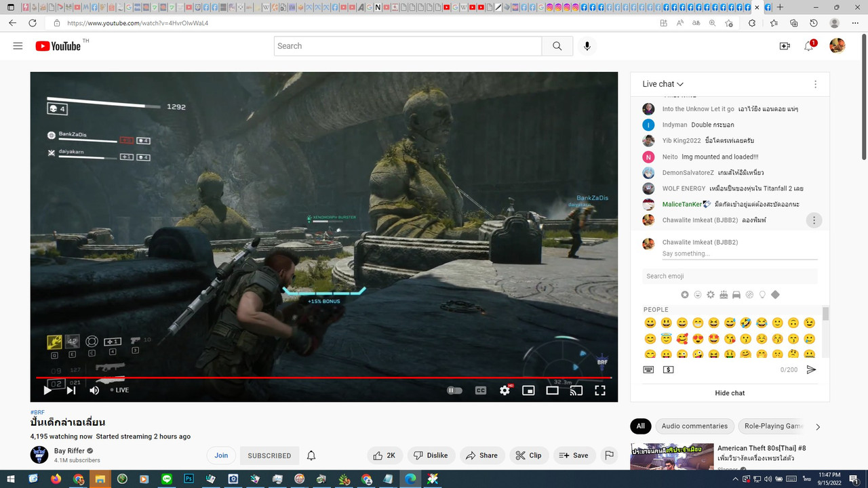
Task: Toggle theater mode
Action: [553, 390]
